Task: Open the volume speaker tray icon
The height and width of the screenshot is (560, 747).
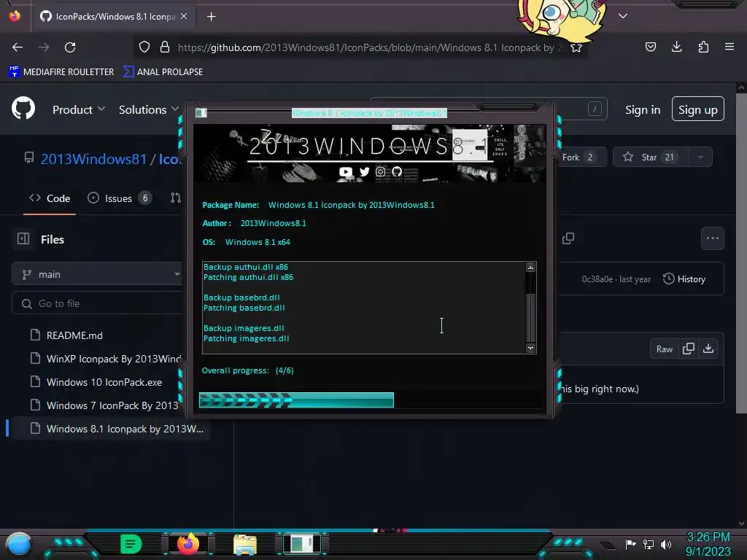Action: [x=665, y=544]
